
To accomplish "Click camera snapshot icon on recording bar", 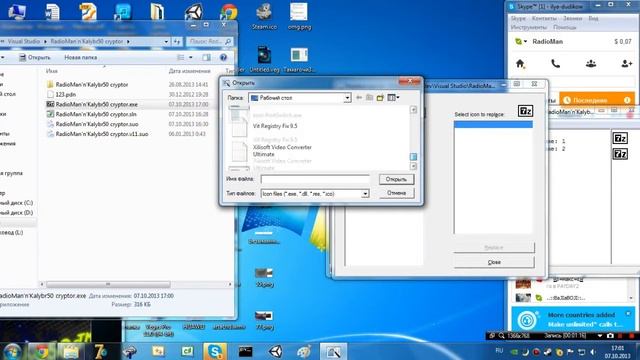I will click(x=610, y=336).
